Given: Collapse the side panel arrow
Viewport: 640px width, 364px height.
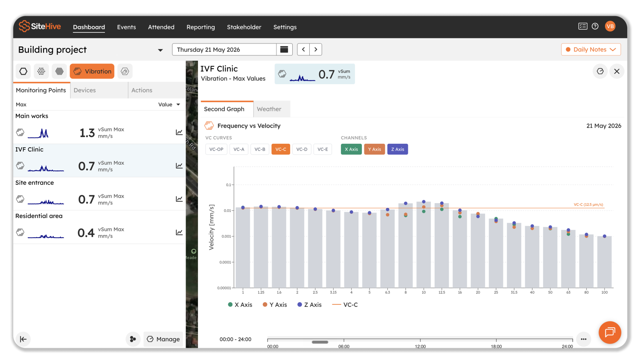Looking at the screenshot, I should (23, 339).
